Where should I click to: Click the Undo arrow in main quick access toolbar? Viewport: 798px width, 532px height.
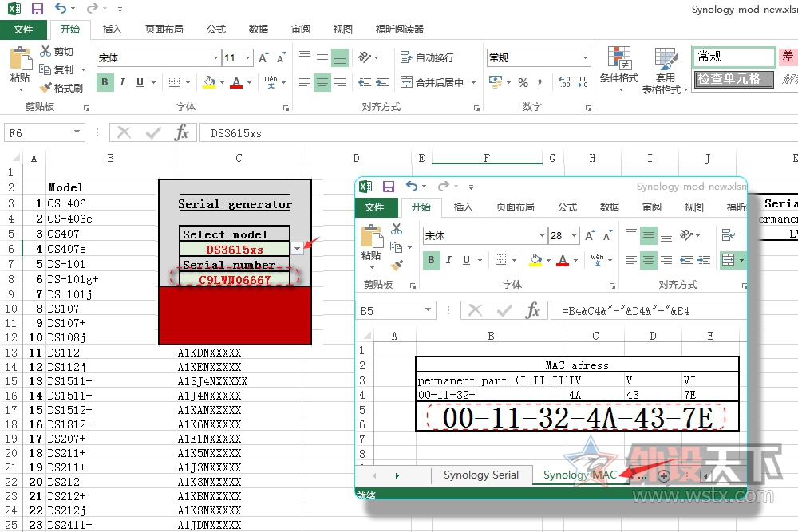[x=60, y=8]
